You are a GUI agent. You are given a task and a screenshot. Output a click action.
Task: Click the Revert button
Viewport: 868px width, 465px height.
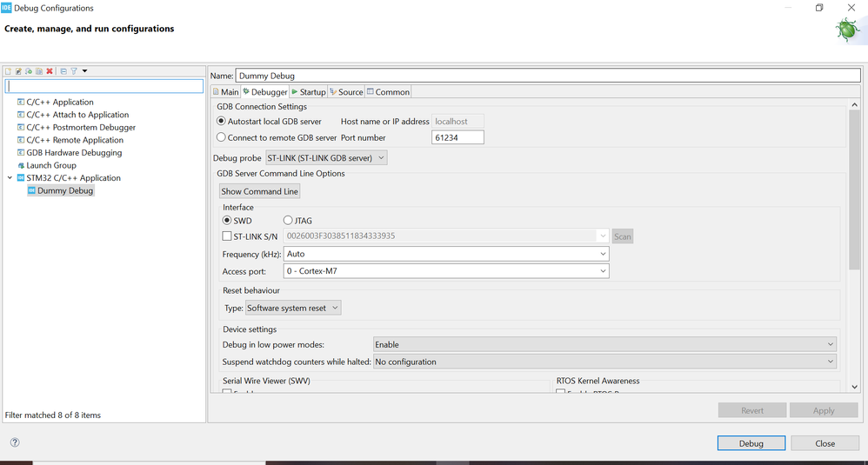click(x=752, y=410)
